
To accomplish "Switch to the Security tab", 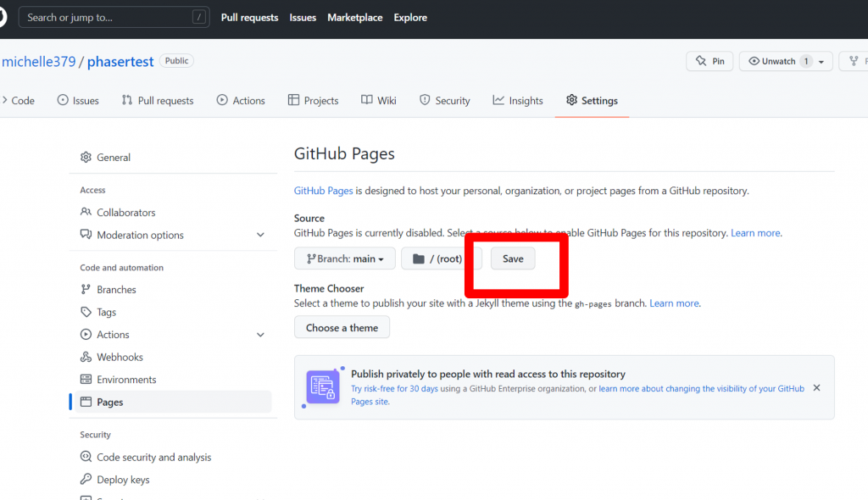I will [x=445, y=100].
